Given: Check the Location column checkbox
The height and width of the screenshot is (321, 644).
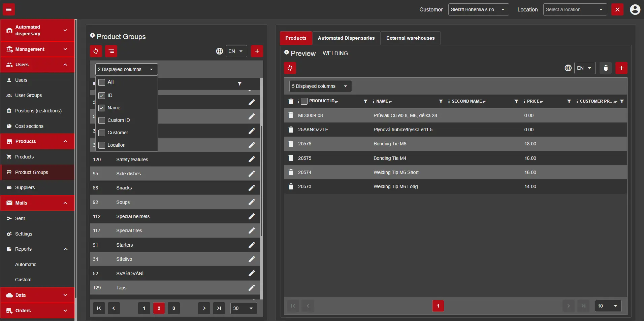Looking at the screenshot, I should click(102, 145).
